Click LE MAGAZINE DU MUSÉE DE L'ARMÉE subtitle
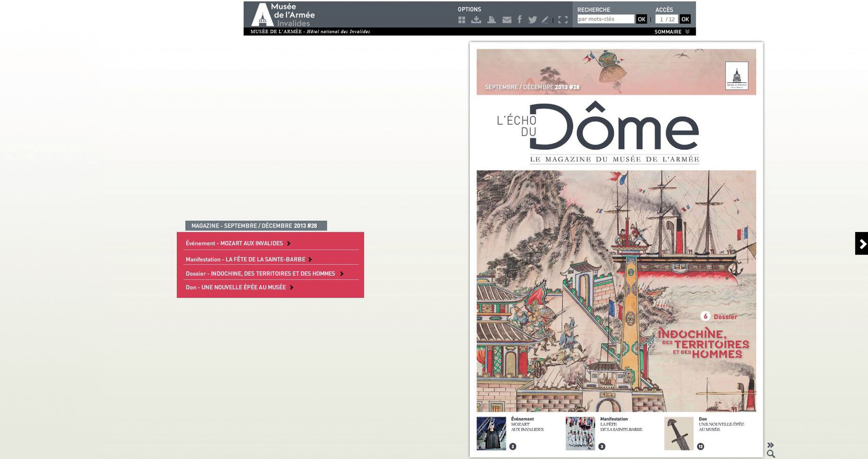This screenshot has height=459, width=868. pos(614,159)
